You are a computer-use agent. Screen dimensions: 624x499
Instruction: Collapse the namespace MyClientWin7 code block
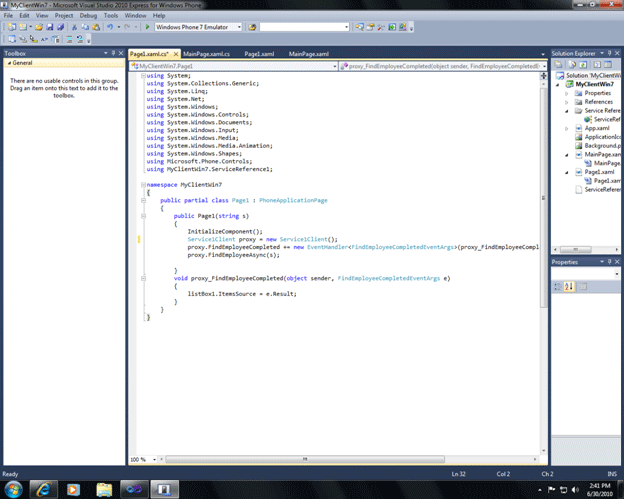(x=141, y=185)
